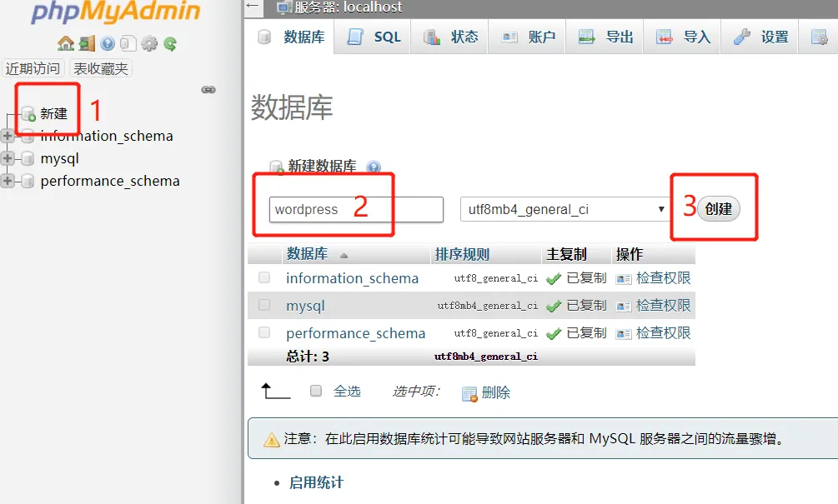Viewport: 838px width, 504px height.
Task: Open the 导出 export tab
Action: coord(605,36)
